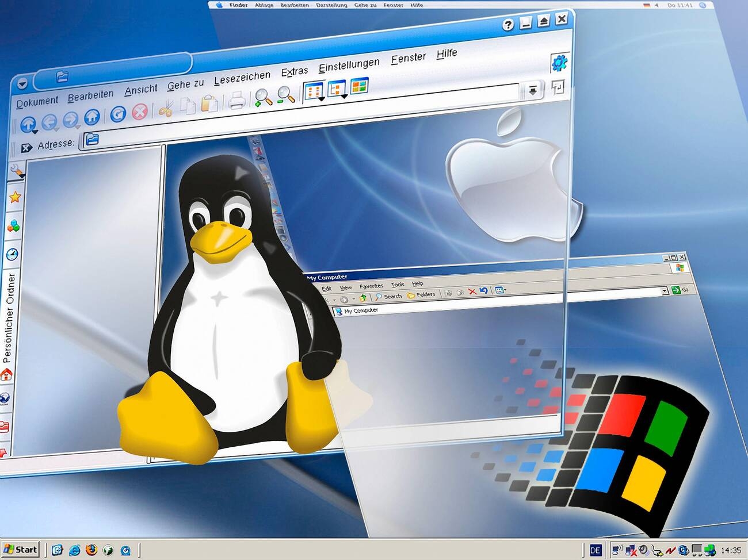This screenshot has width=748, height=560.
Task: Zoom in with the plus magnifier icon
Action: click(x=264, y=97)
